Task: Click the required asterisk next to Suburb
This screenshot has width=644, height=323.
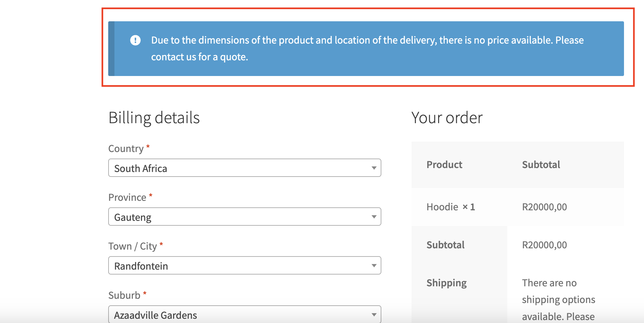Action: pos(145,294)
